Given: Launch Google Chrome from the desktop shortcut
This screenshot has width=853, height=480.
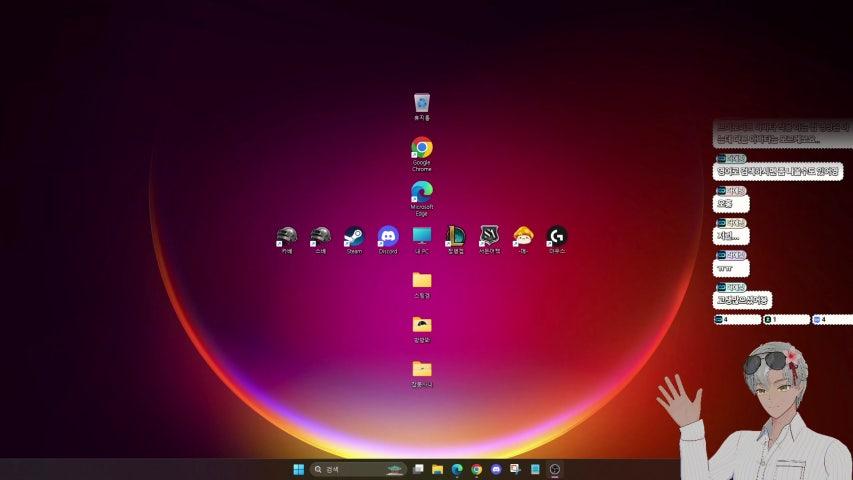Looking at the screenshot, I should [422, 148].
